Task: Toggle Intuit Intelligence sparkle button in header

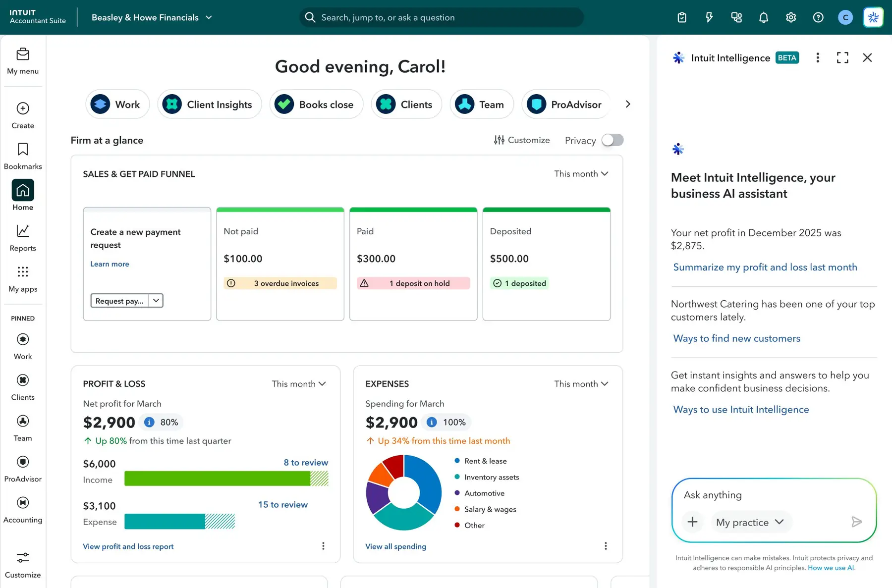Action: coord(873,17)
